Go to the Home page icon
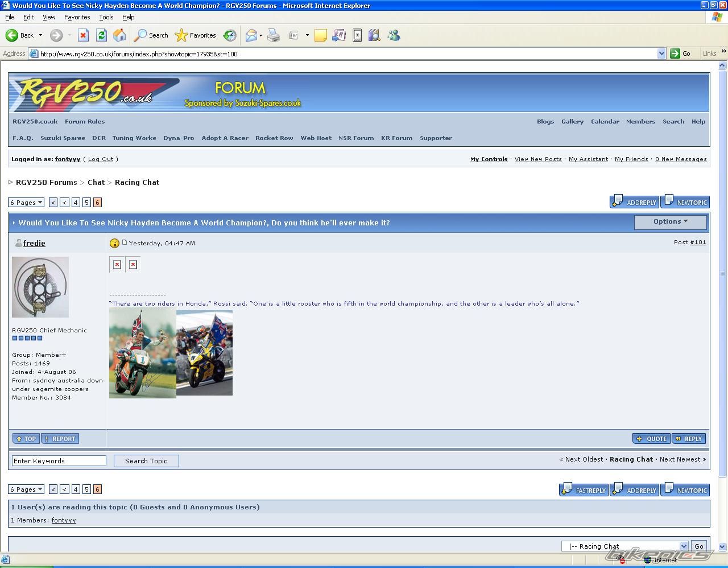This screenshot has height=568, width=728. (x=119, y=35)
